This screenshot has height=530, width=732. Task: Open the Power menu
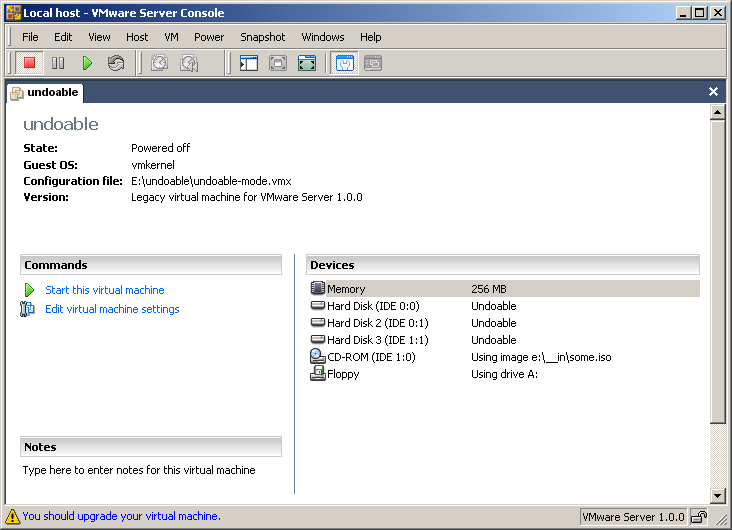(209, 37)
